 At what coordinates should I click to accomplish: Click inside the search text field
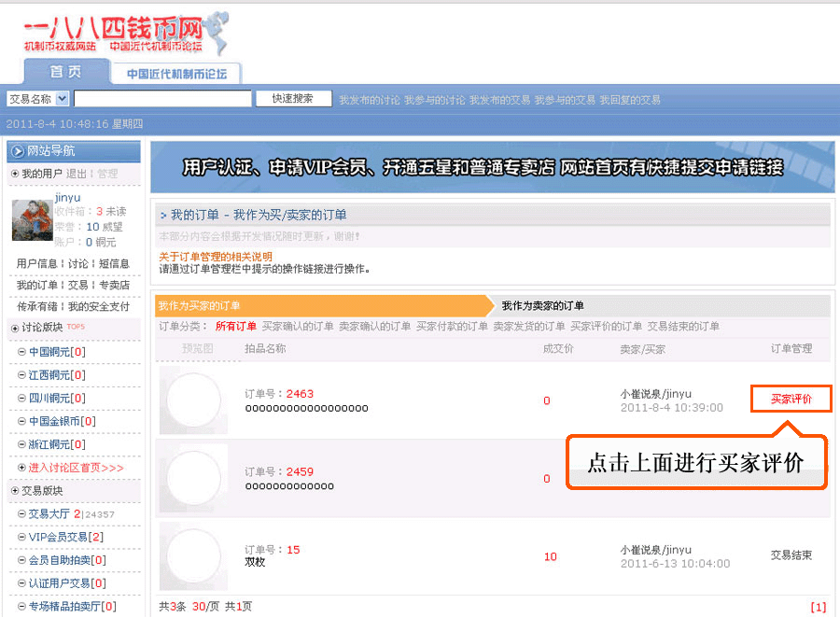[x=162, y=99]
